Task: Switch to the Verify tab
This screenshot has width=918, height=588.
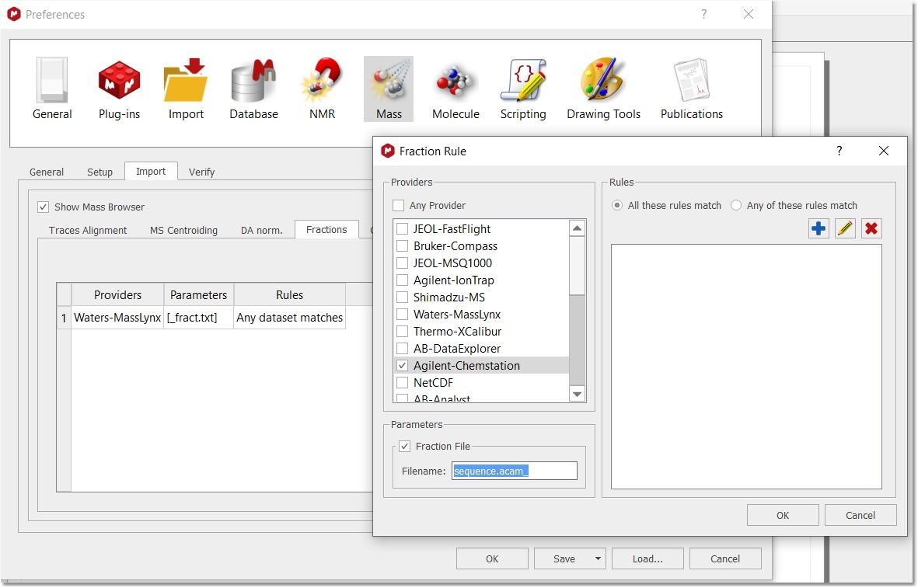Action: click(x=201, y=172)
